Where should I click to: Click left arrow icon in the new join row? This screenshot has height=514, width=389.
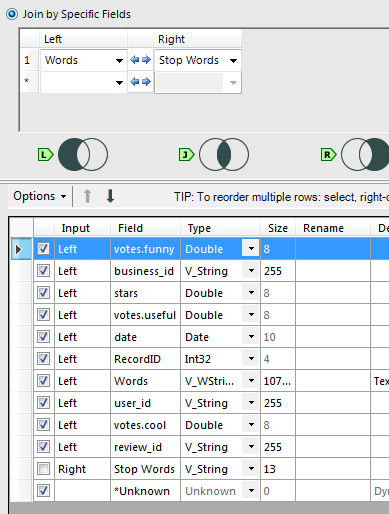coord(135,82)
